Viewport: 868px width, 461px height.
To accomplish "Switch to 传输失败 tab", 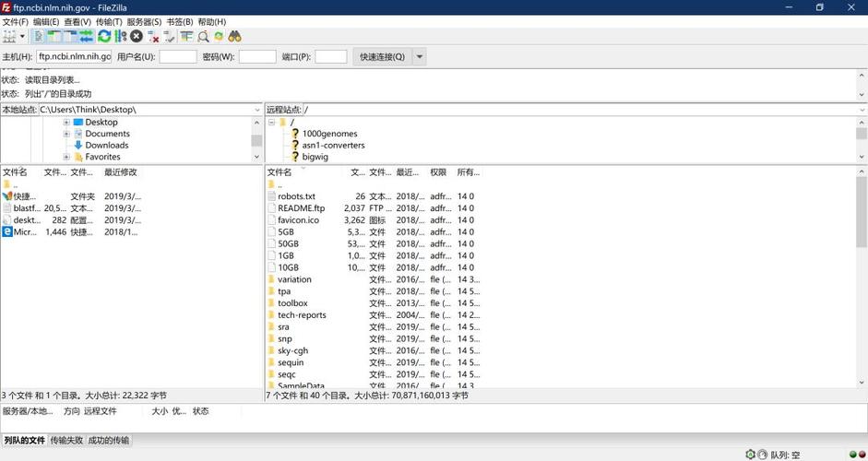I will click(x=66, y=441).
